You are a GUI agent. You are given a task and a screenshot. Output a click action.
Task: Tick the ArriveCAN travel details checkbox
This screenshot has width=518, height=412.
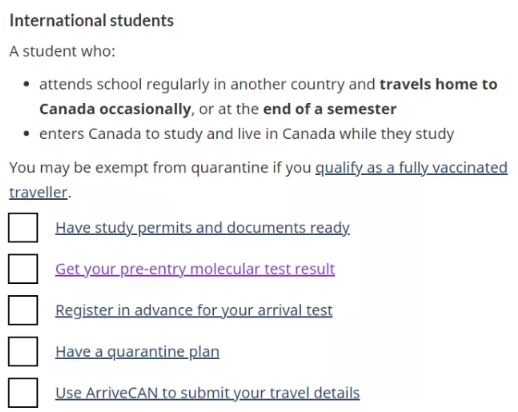[23, 393]
